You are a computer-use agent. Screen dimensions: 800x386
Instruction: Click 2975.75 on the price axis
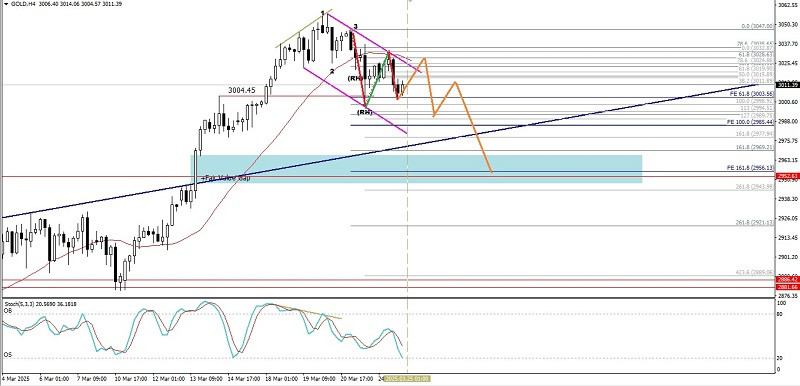point(787,141)
